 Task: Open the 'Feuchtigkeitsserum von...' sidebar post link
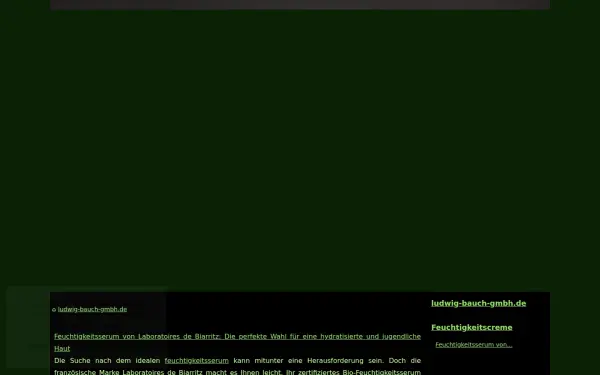pos(474,345)
